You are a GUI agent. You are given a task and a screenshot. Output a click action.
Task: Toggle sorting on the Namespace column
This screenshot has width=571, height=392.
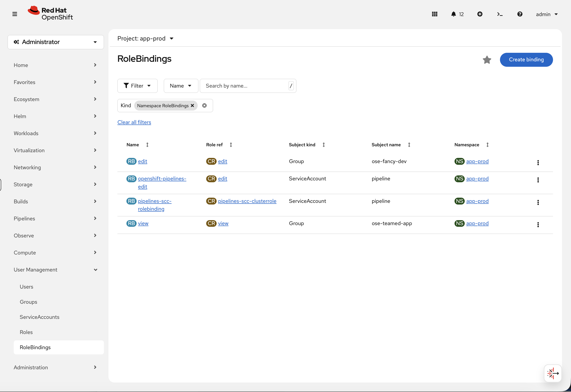[487, 145]
